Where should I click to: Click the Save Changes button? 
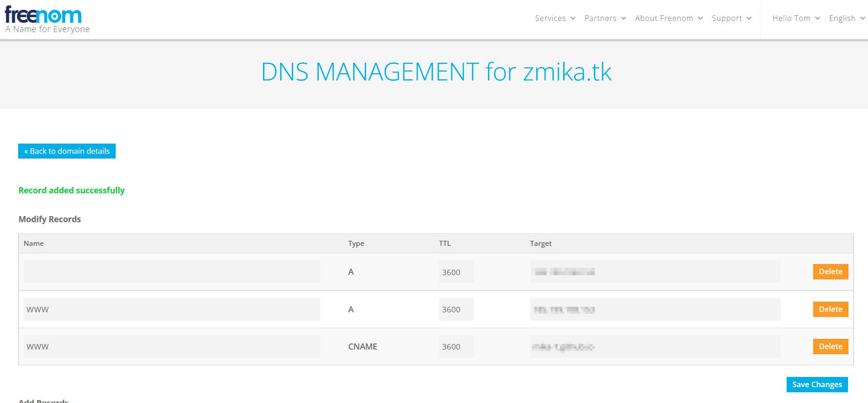pos(817,384)
